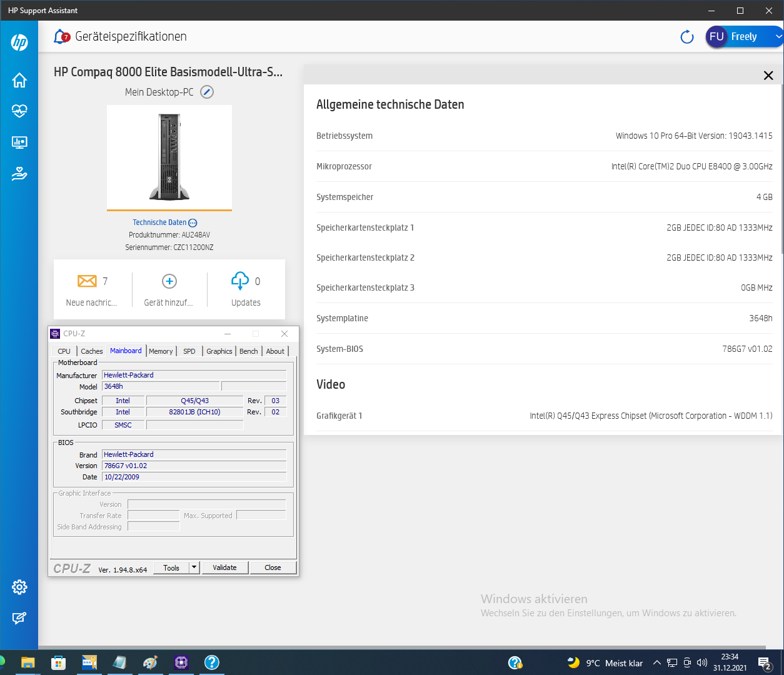This screenshot has height=675, width=784.
Task: Open the network tray icon
Action: coord(672,663)
